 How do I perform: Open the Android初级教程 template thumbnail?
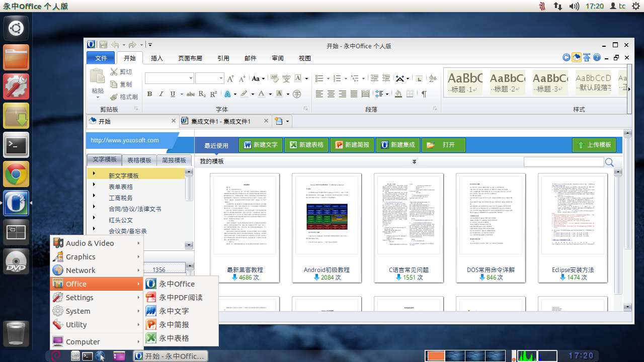pos(327,227)
